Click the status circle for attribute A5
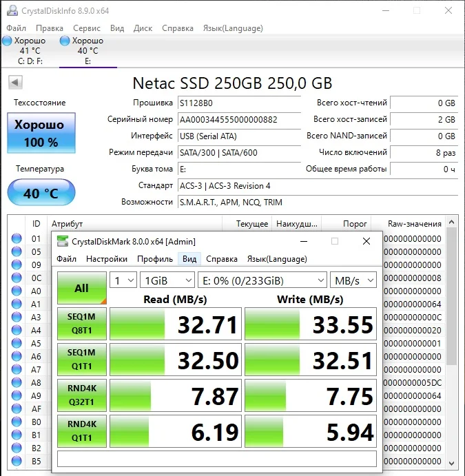Image resolution: width=465 pixels, height=476 pixels. click(x=17, y=343)
